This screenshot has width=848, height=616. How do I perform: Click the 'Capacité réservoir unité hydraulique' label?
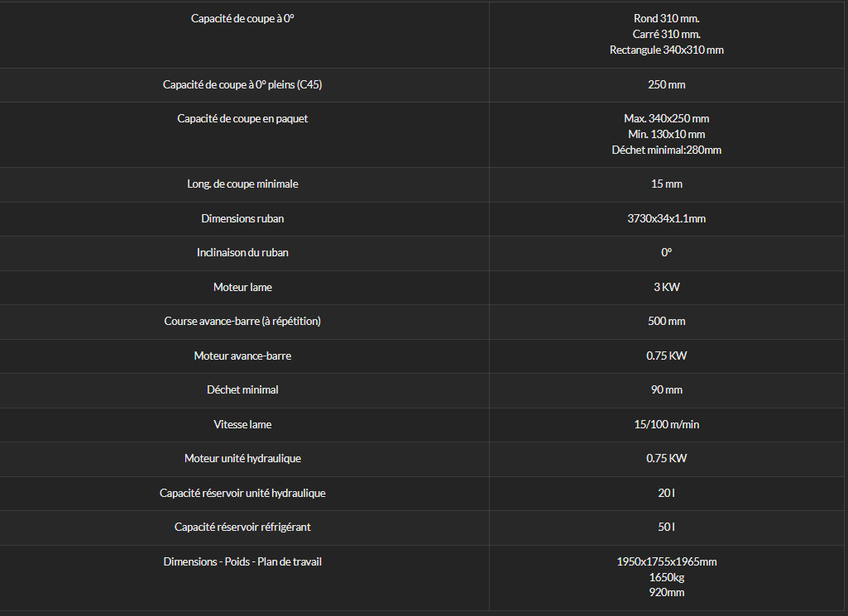point(242,493)
